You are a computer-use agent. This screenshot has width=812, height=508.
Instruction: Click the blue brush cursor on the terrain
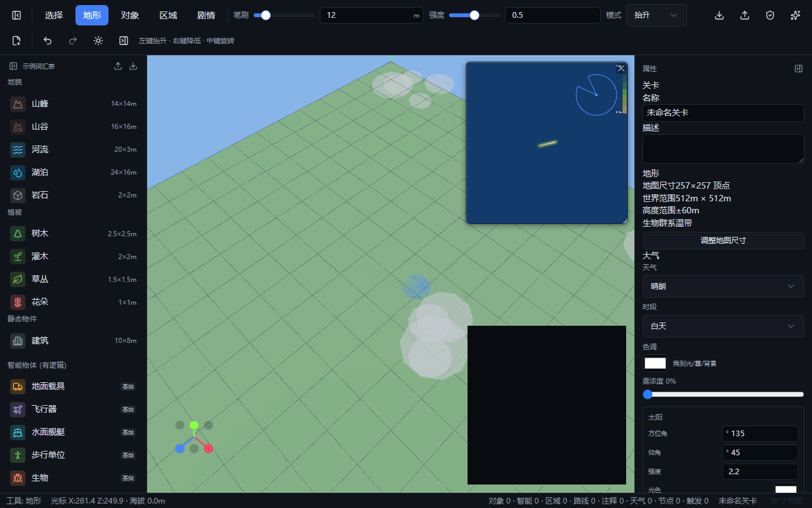(416, 287)
